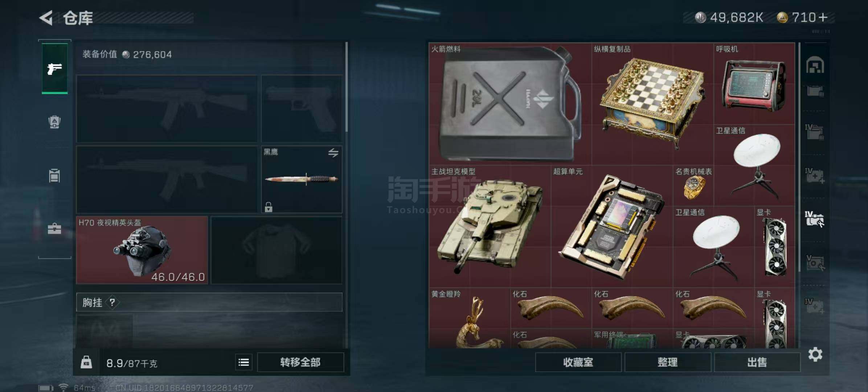Screen dimensions: 868x392
Task: Open the 收藏室 collection room
Action: click(x=578, y=362)
